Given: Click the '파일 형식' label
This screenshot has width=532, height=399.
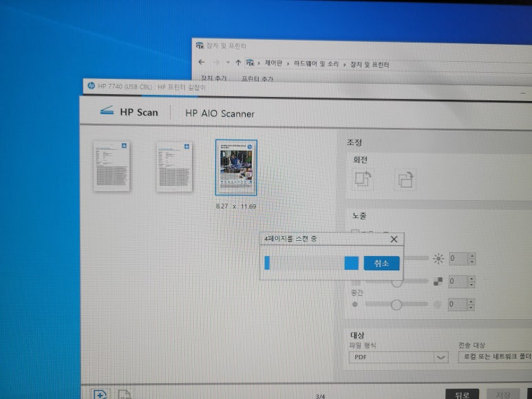Looking at the screenshot, I should point(363,345).
